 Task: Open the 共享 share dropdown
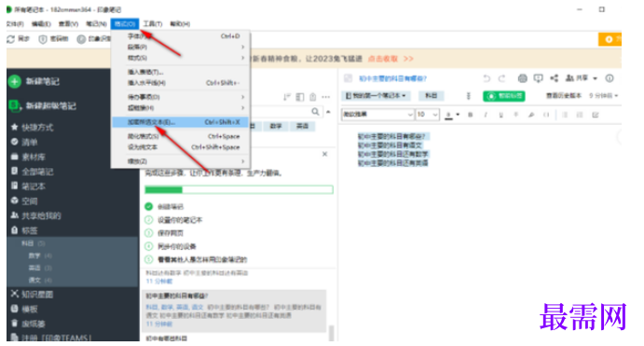pos(582,78)
